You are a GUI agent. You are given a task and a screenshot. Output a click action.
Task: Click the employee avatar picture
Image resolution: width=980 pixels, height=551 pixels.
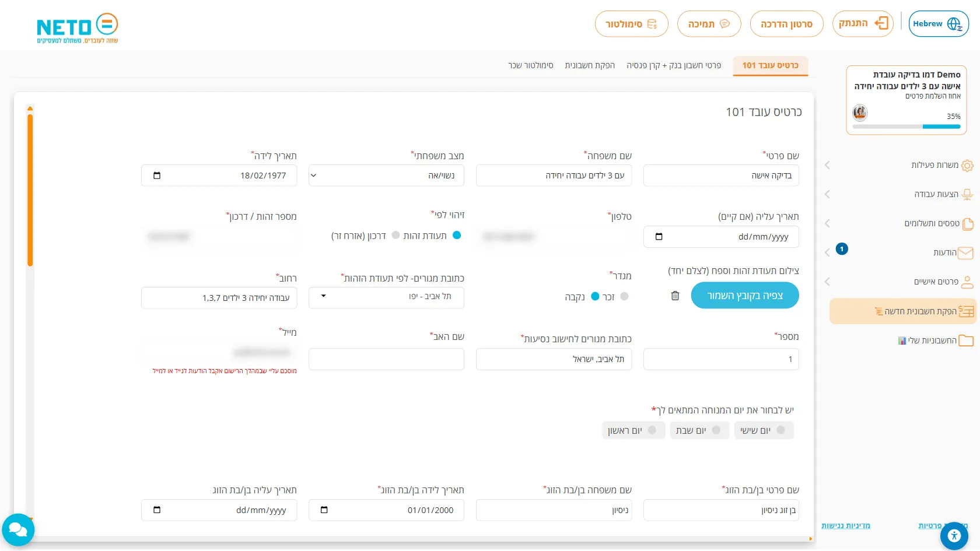click(x=860, y=112)
